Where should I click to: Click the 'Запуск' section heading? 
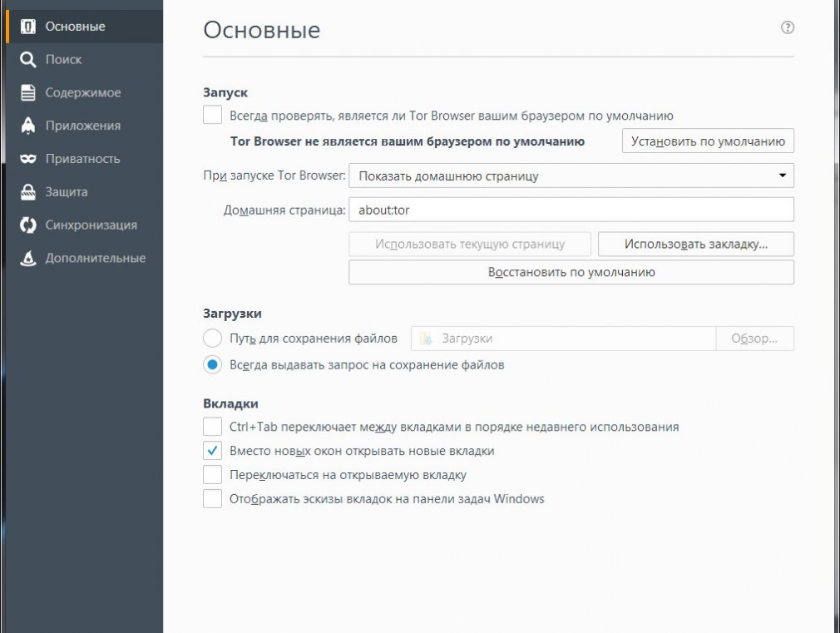225,92
